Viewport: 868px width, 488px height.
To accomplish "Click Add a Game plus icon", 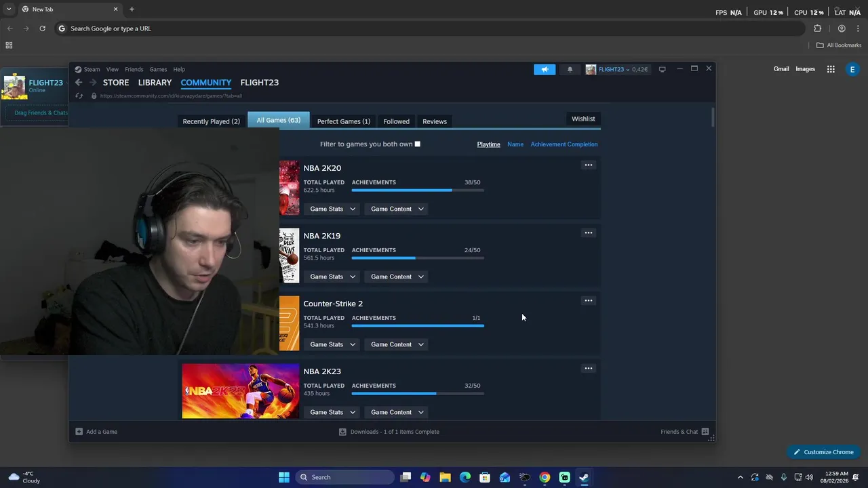I will click(x=79, y=432).
